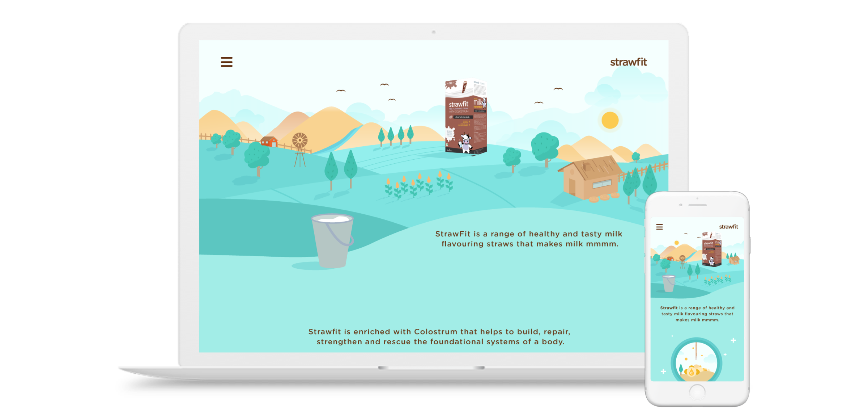Click the large round tree near the shed
868x420 pixels.
545,147
